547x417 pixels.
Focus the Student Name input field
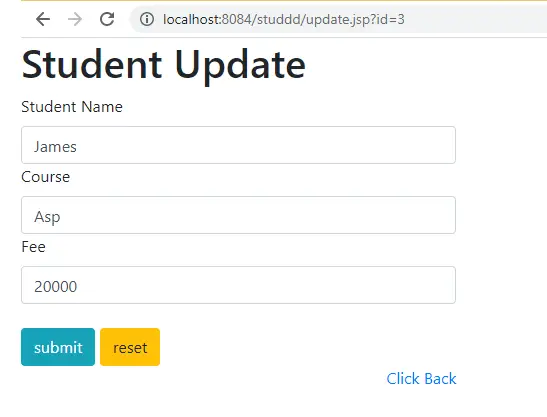(x=238, y=145)
